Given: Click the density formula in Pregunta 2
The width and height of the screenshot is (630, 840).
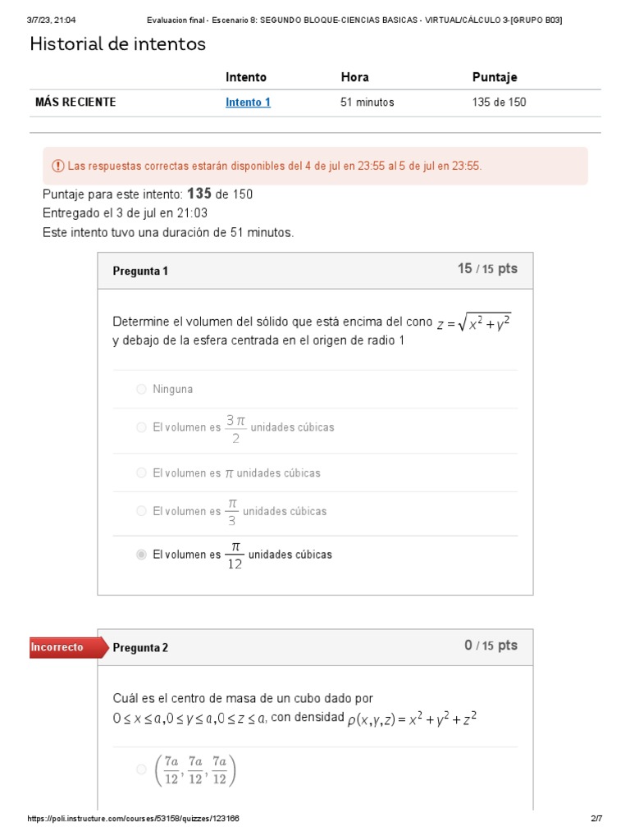Looking at the screenshot, I should tap(412, 719).
